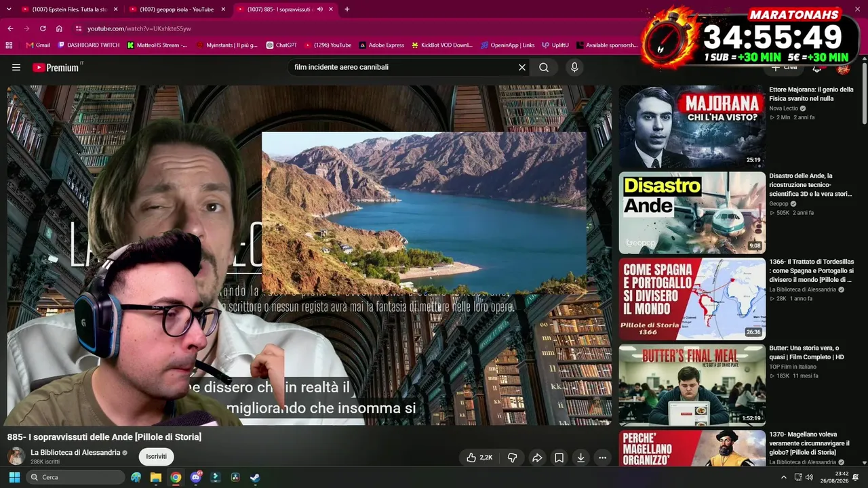View site information icon in address bar
The image size is (868, 488).
click(79, 28)
